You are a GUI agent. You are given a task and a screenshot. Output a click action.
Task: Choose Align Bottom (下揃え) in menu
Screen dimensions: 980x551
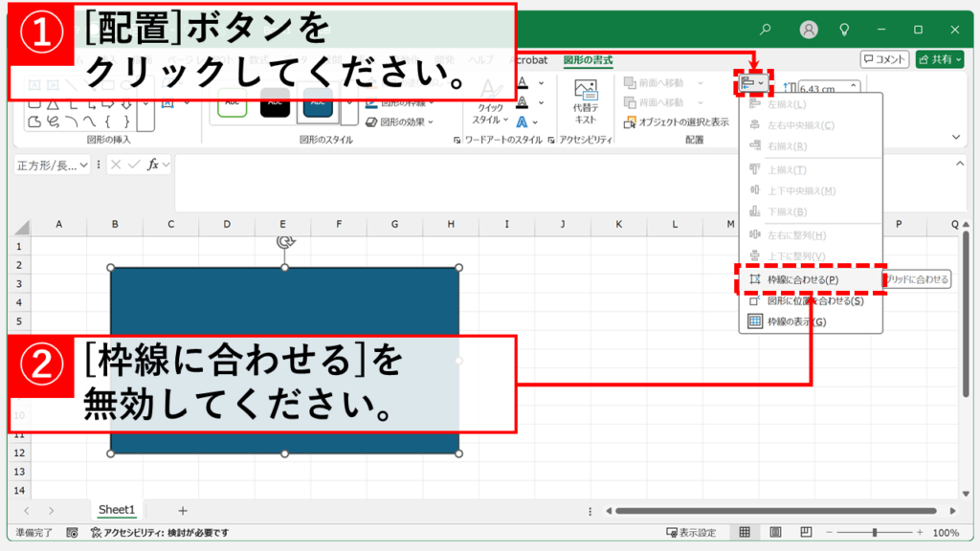pyautogui.click(x=811, y=211)
